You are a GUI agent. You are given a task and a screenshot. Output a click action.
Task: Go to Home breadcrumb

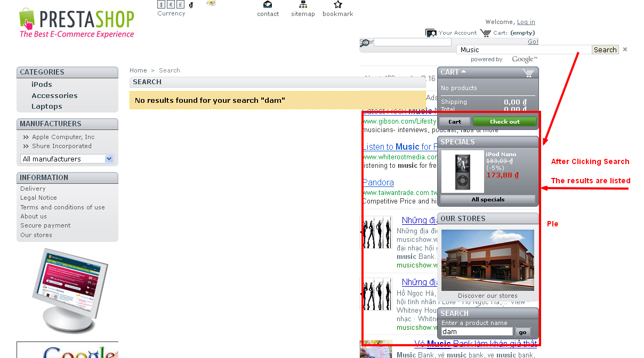(138, 70)
